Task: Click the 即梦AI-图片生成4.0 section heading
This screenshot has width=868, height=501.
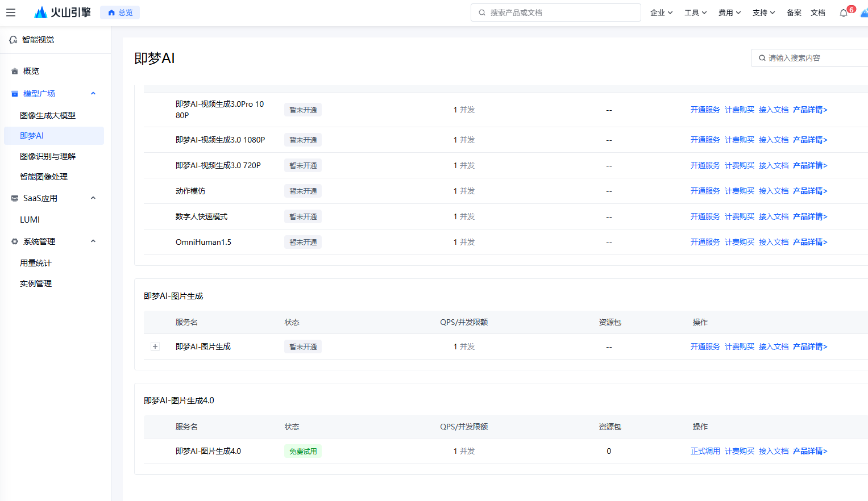Action: tap(179, 400)
